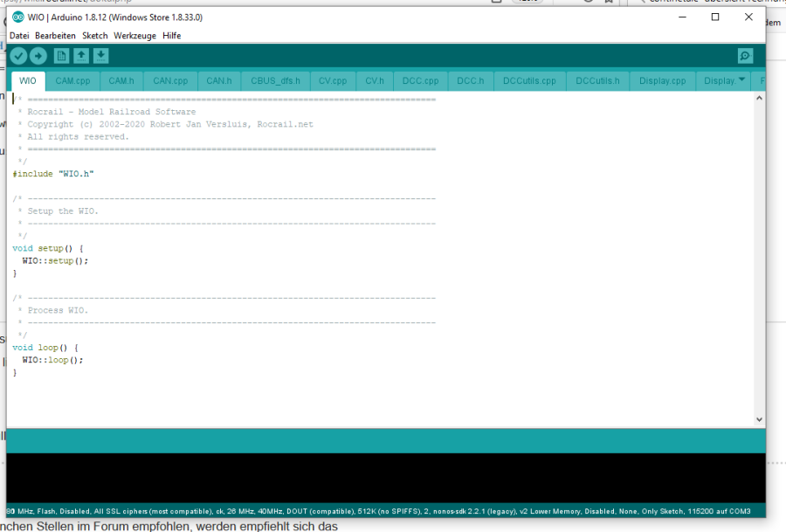This screenshot has width=786, height=532.
Task: Place cursor on the #include "WIO.h" line
Action: [x=52, y=174]
